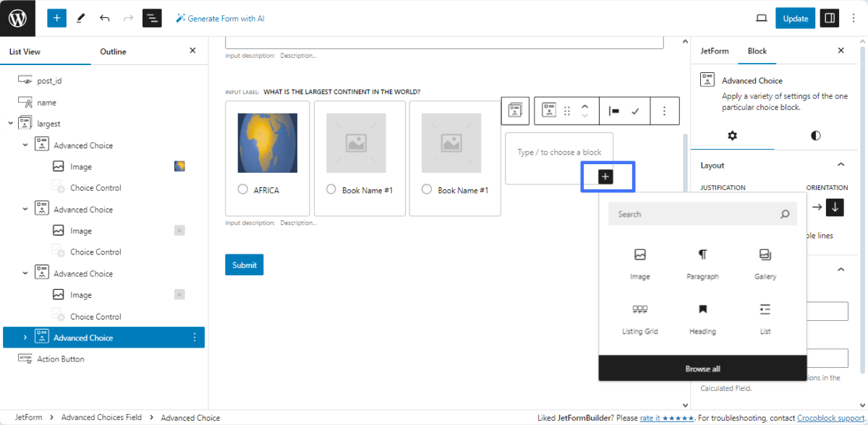868x425 pixels.
Task: Select the AFRICA radio button
Action: [x=242, y=190]
